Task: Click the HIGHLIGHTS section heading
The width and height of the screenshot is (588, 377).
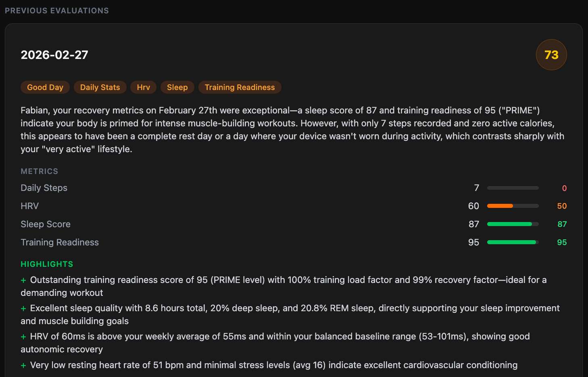Action: 47,264
